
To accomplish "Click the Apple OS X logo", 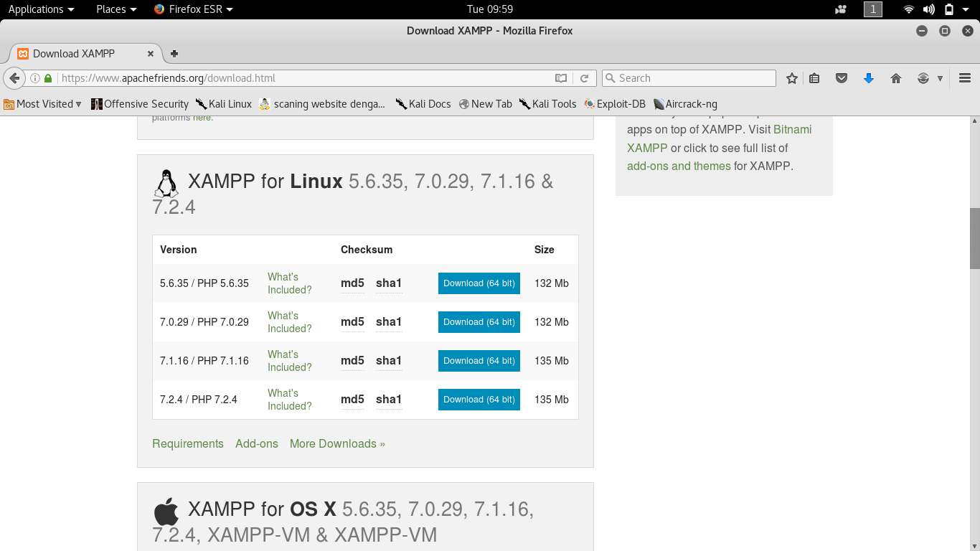I will click(166, 512).
